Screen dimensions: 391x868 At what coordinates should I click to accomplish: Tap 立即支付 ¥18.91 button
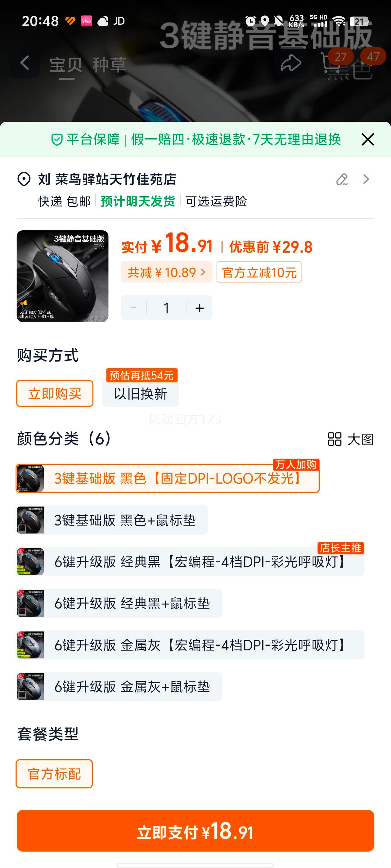coord(195,831)
